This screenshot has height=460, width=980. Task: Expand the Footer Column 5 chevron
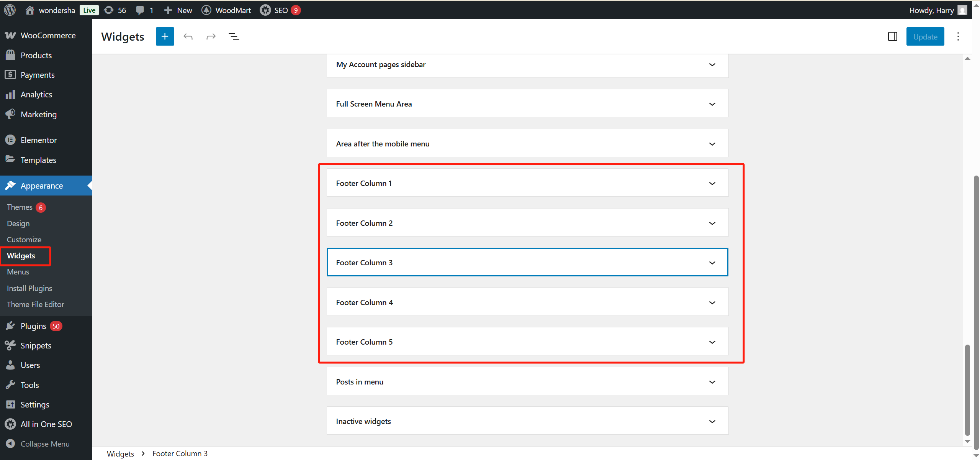pos(712,342)
